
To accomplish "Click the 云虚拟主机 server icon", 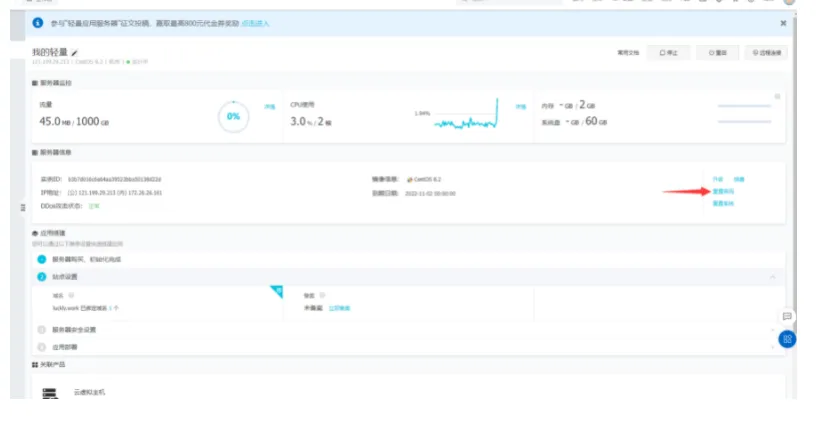I will pyautogui.click(x=49, y=393).
